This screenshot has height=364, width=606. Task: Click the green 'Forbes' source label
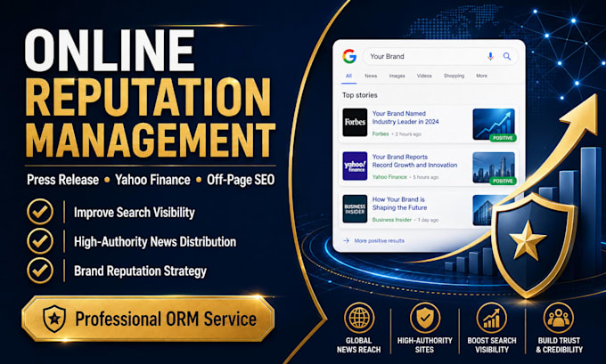coord(381,134)
